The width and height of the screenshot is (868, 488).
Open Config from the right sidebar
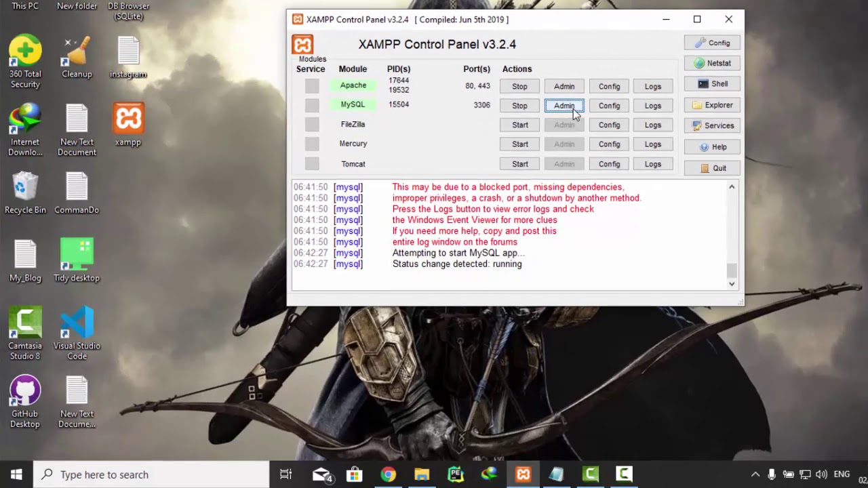coord(712,43)
